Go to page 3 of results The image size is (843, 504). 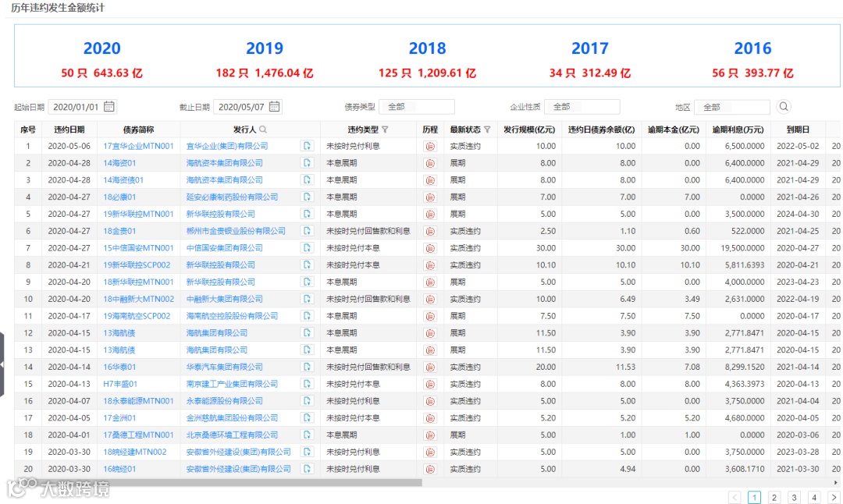[794, 498]
